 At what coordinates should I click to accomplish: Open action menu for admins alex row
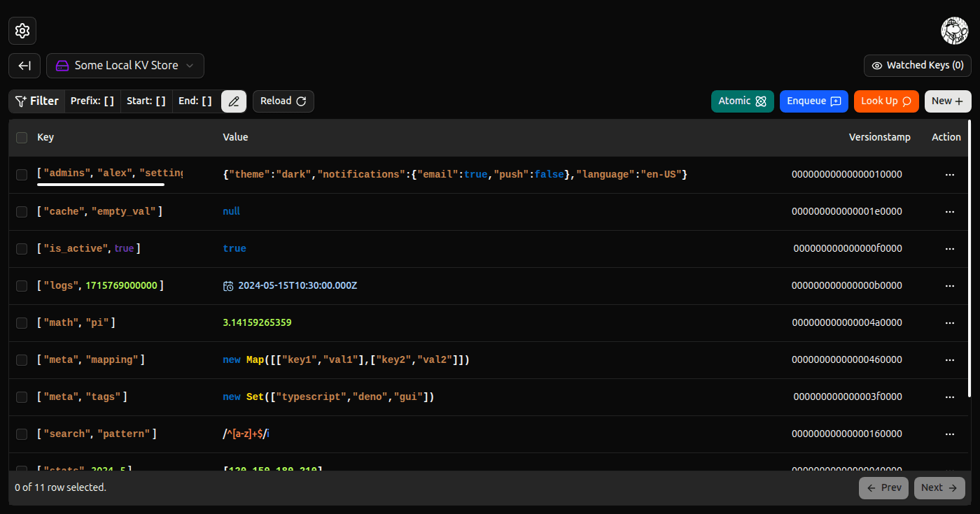[950, 175]
